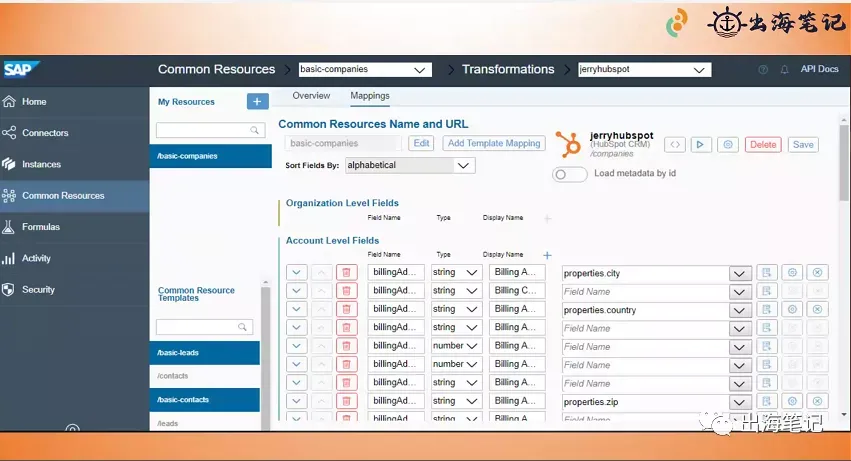Open the code view angle-brackets icon

675,144
